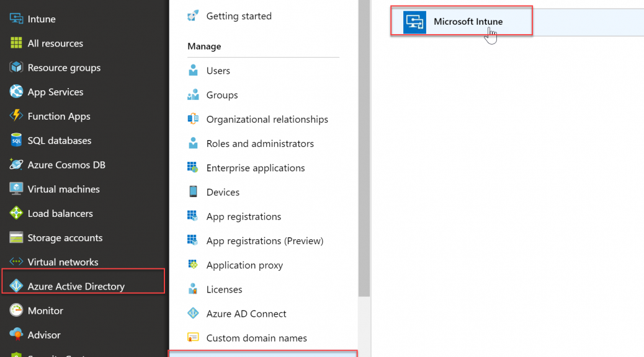The width and height of the screenshot is (644, 357).
Task: Click the App Services globe icon
Action: point(16,92)
